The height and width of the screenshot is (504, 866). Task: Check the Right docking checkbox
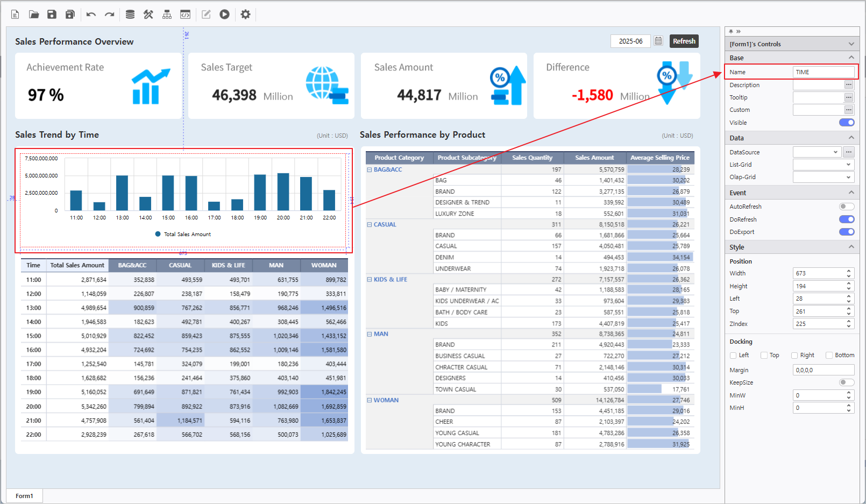point(794,356)
